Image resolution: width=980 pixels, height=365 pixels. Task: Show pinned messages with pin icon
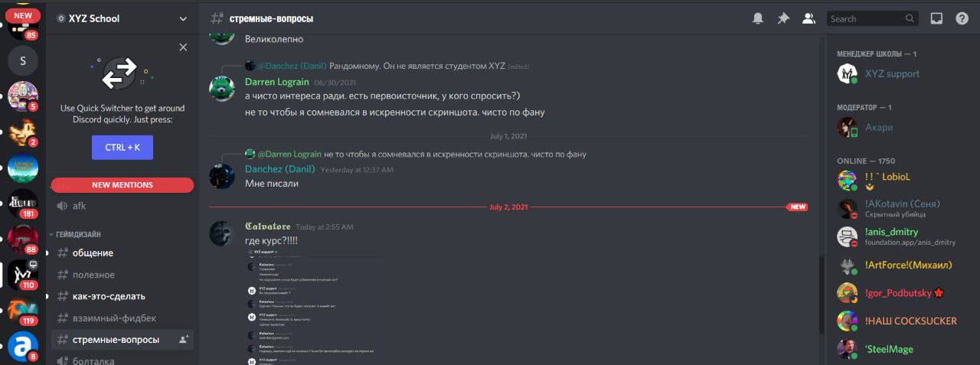coord(783,19)
